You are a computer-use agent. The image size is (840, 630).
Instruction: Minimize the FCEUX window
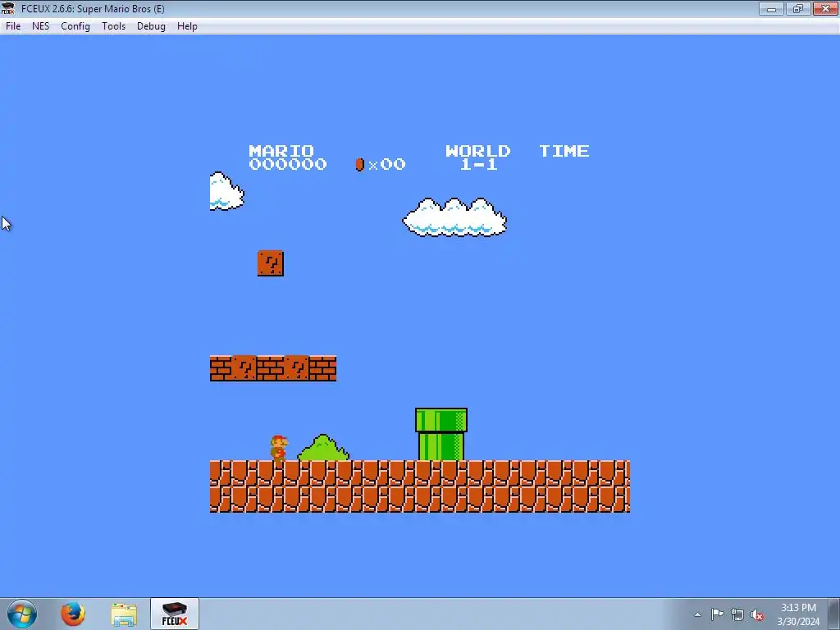point(771,8)
